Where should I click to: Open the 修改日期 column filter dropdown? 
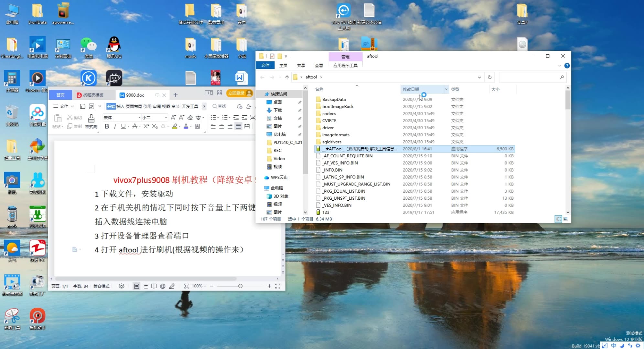click(446, 89)
